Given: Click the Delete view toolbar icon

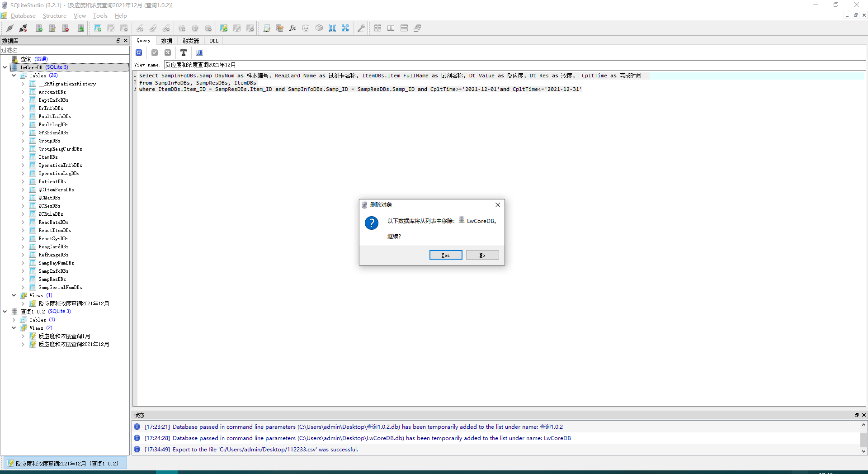Looking at the screenshot, I should 250,28.
